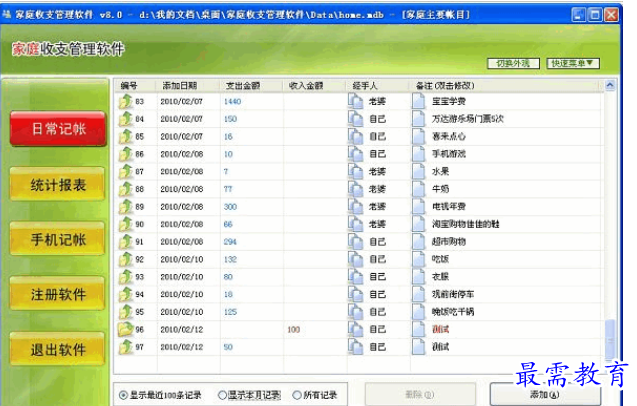Select expense amount 125 cell
This screenshot has height=406, width=637.
[x=230, y=312]
